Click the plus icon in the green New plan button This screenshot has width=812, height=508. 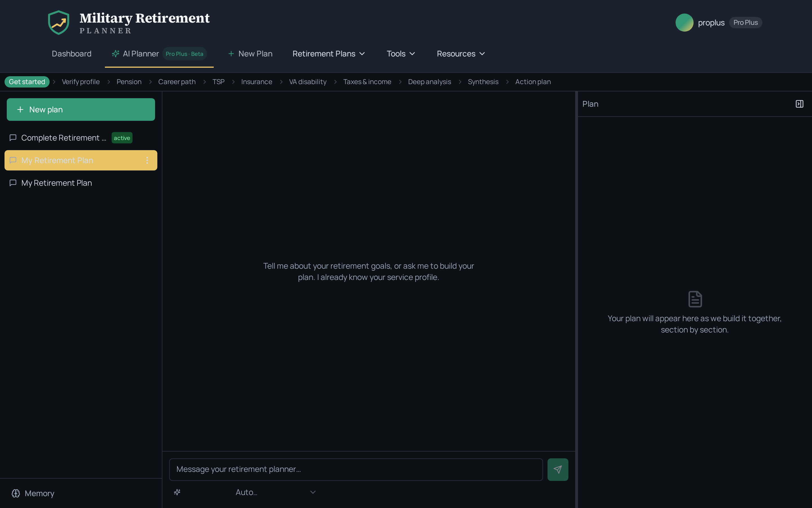[20, 110]
